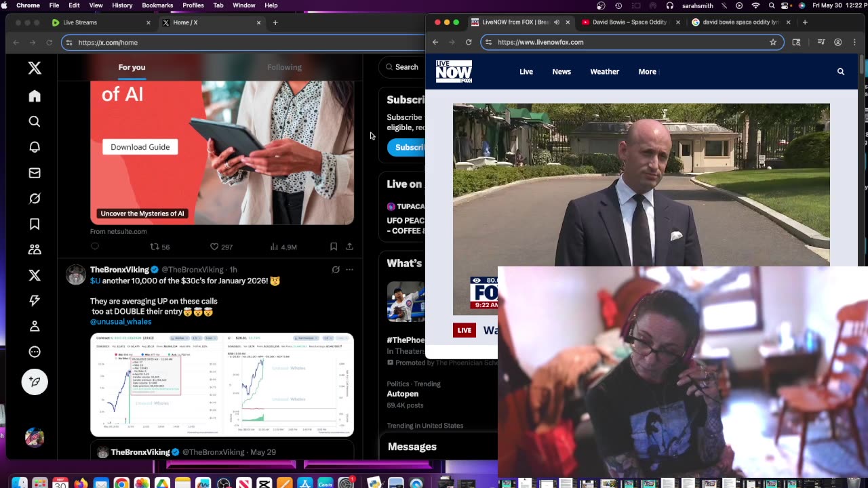Open Wi-Fi status in menu bar
This screenshot has height=488, width=868.
(755, 5)
